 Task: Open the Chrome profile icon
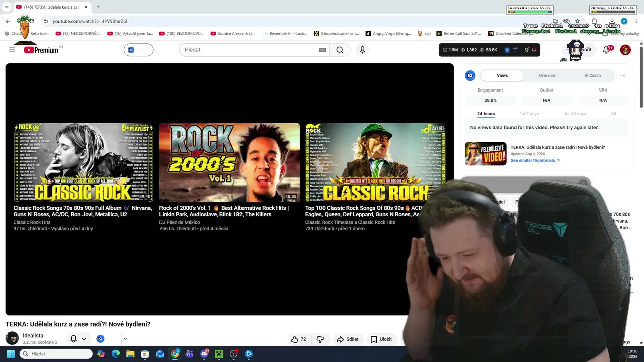point(624,21)
